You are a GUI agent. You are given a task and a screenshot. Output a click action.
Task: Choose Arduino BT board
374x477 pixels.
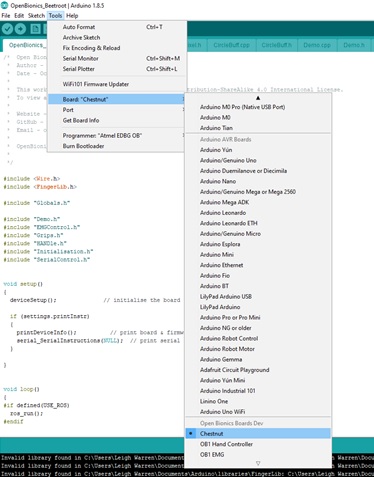[x=258, y=286]
